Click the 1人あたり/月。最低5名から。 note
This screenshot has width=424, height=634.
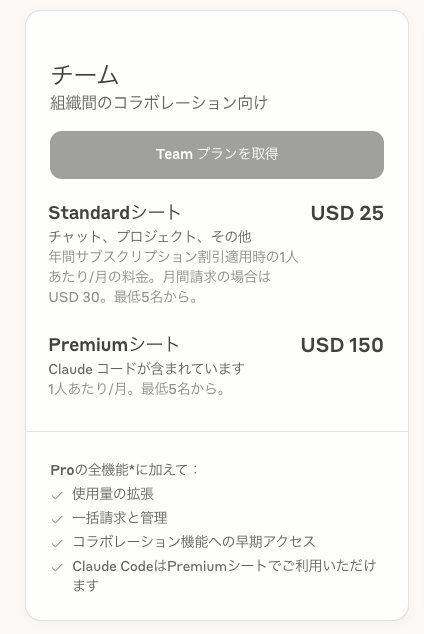(x=137, y=389)
